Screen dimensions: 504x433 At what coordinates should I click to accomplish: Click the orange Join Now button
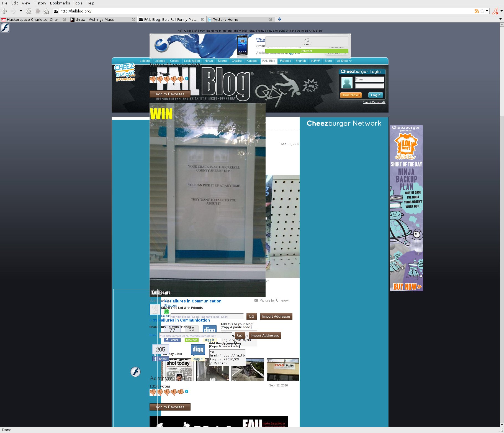pyautogui.click(x=351, y=95)
